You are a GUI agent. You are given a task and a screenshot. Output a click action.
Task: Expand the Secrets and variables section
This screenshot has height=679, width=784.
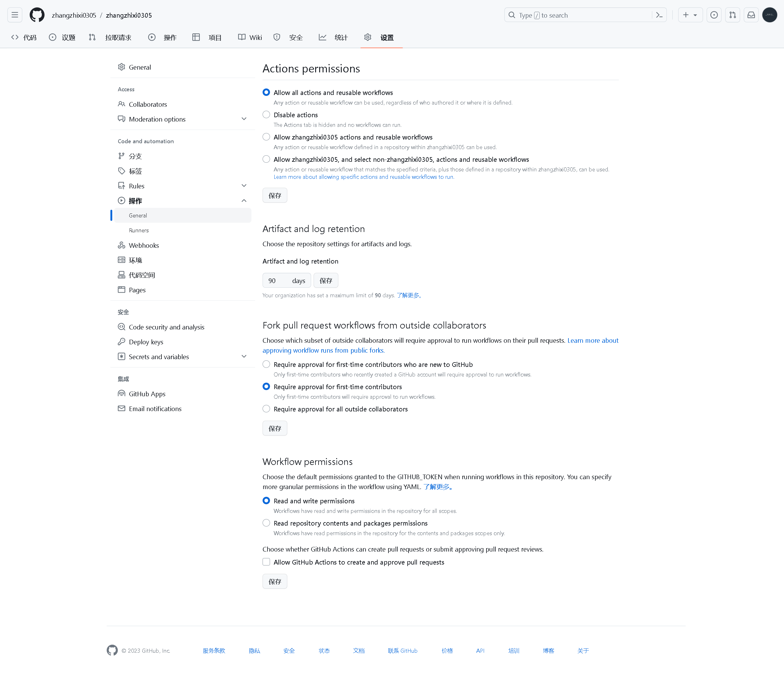(x=244, y=357)
